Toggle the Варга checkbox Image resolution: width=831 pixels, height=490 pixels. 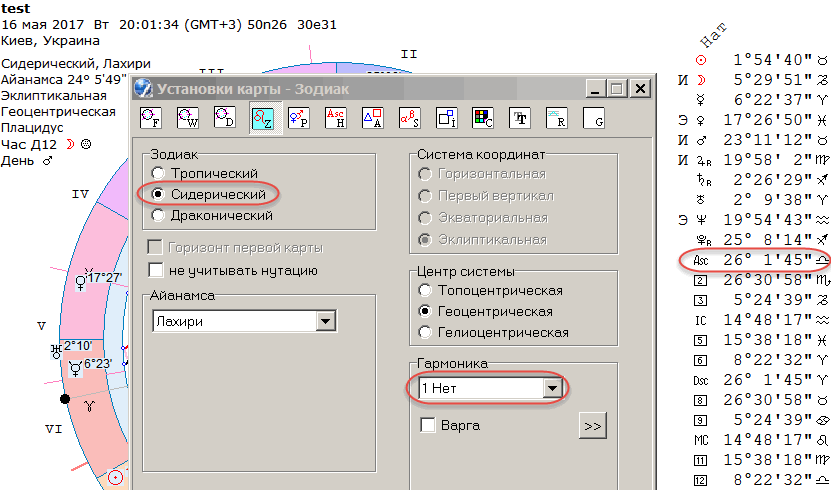[x=428, y=426]
